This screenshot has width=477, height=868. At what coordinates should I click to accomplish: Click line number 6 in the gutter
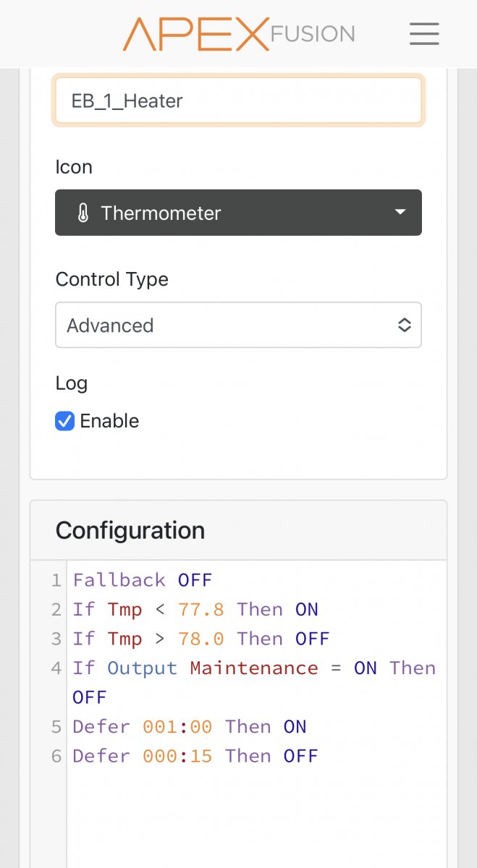point(56,756)
